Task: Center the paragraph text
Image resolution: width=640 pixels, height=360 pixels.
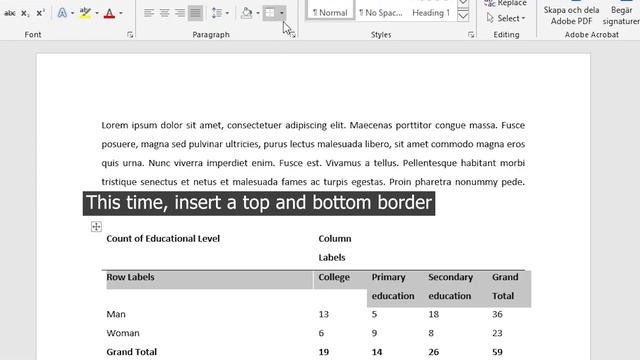Action: pos(164,13)
